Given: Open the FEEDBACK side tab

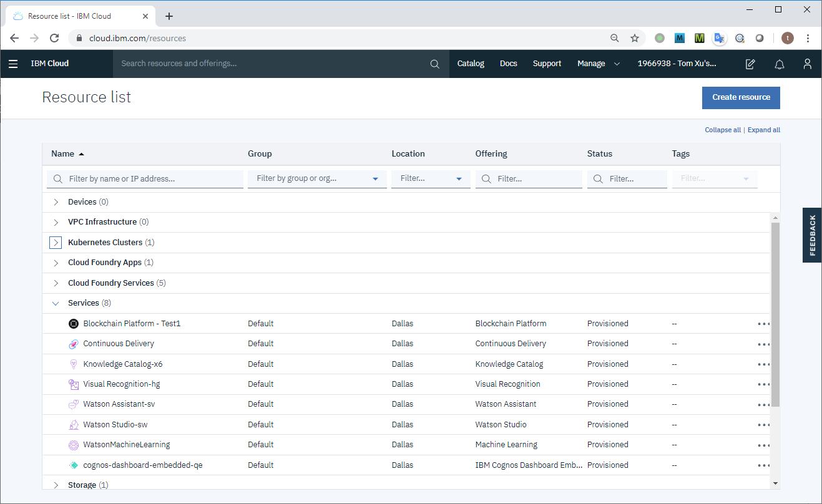Looking at the screenshot, I should [x=812, y=235].
